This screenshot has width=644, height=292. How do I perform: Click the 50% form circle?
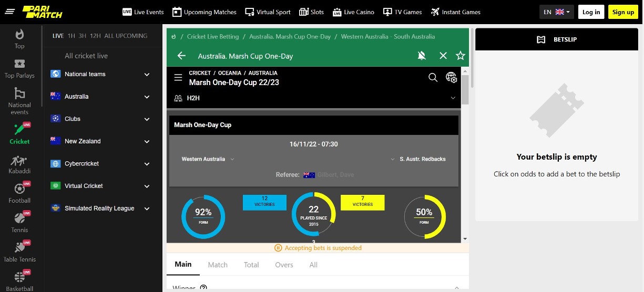coord(424,216)
